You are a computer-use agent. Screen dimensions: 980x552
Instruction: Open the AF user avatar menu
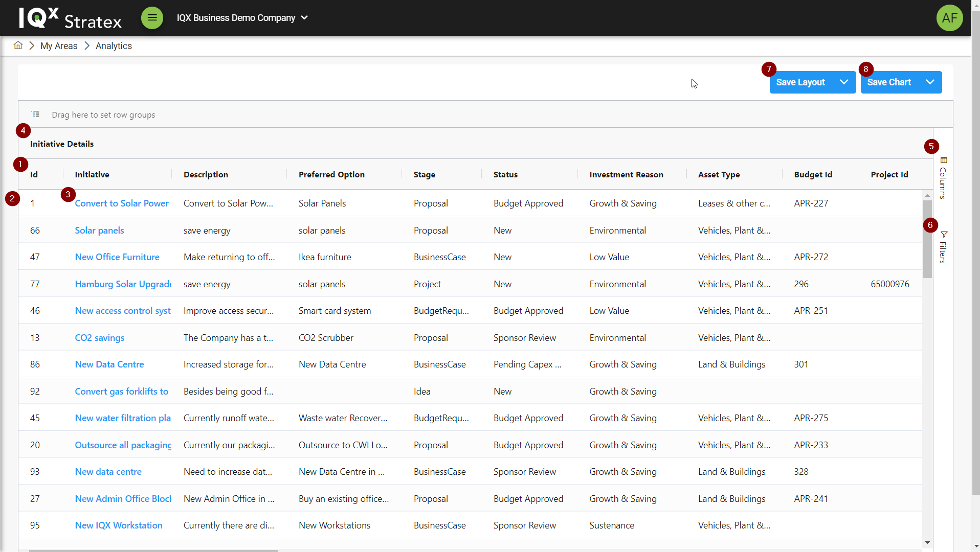[x=949, y=18]
